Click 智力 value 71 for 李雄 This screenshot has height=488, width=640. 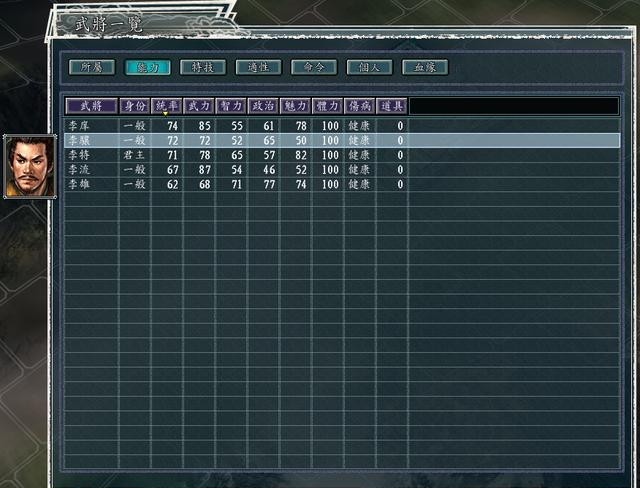(x=237, y=185)
